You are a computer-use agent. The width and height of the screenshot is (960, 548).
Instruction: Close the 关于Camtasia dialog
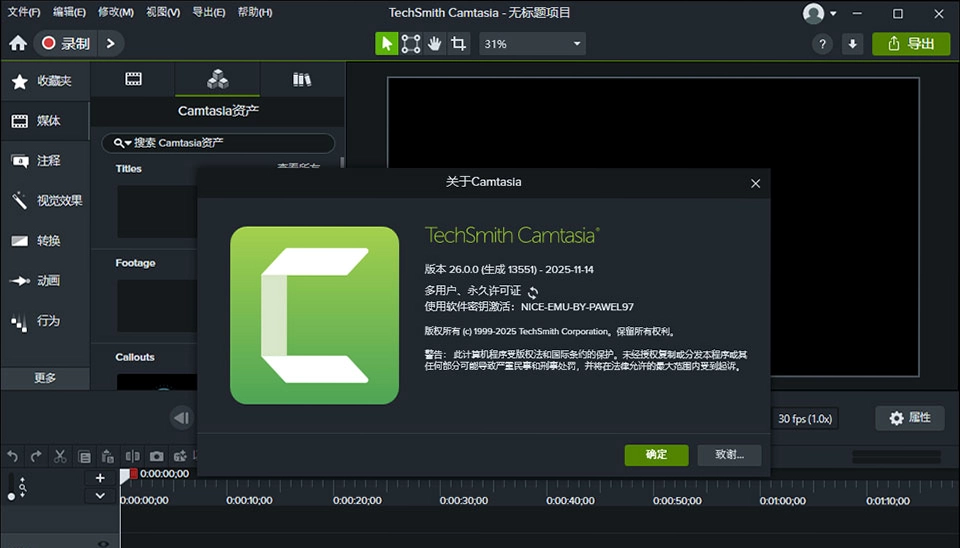pyautogui.click(x=756, y=183)
